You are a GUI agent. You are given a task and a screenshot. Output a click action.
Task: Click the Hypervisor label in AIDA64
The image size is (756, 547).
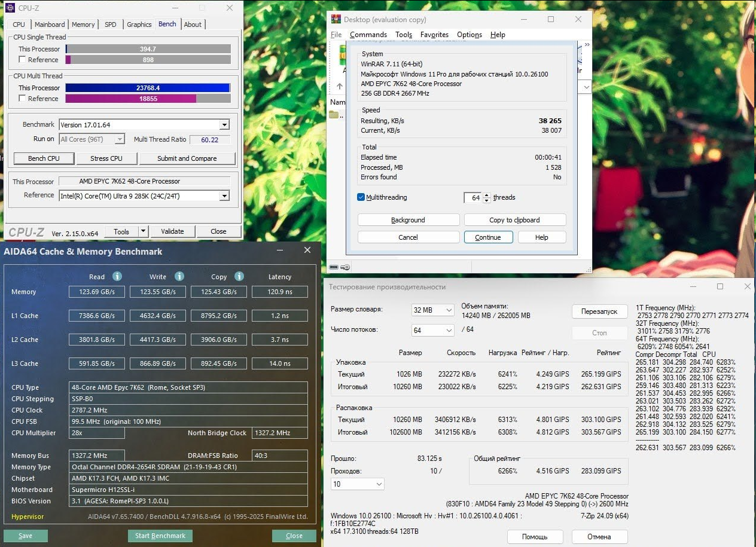(28, 517)
